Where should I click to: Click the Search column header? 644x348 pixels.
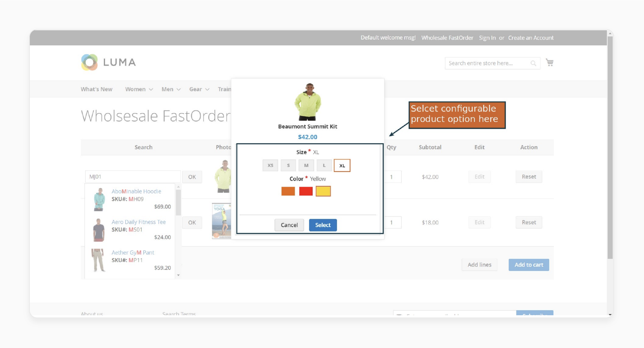pos(143,147)
